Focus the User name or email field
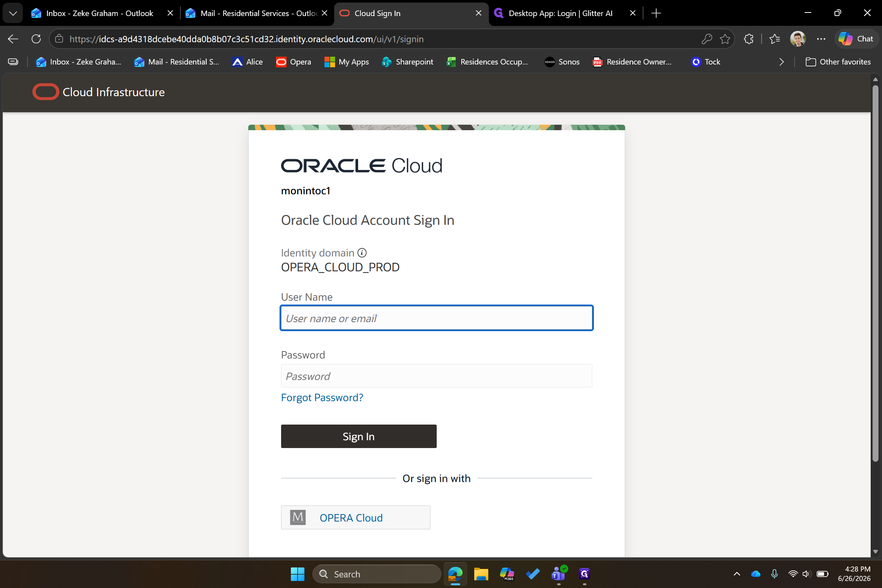The width and height of the screenshot is (882, 588). click(436, 318)
